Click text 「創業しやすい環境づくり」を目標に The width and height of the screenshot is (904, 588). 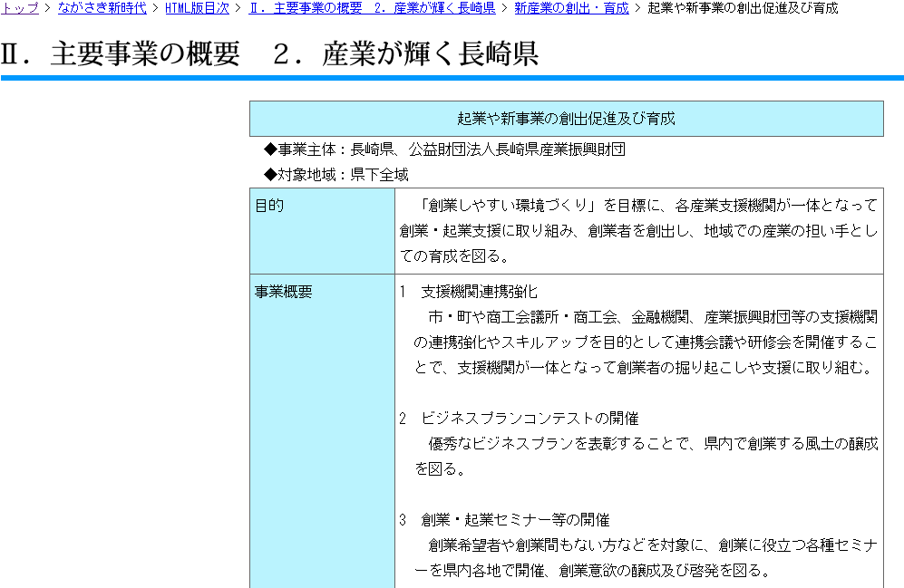coord(538,206)
